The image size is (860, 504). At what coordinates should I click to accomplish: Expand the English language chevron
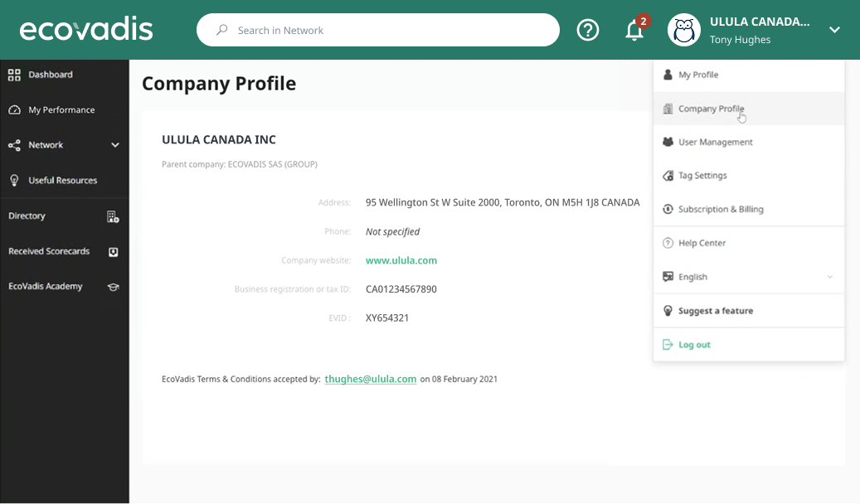830,277
